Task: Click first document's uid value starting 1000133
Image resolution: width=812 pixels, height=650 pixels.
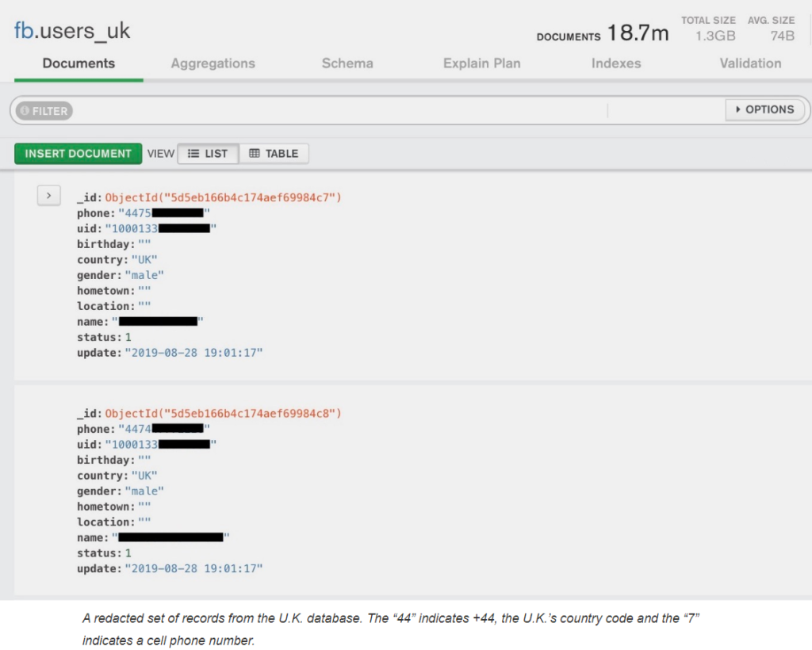Action: (x=161, y=229)
